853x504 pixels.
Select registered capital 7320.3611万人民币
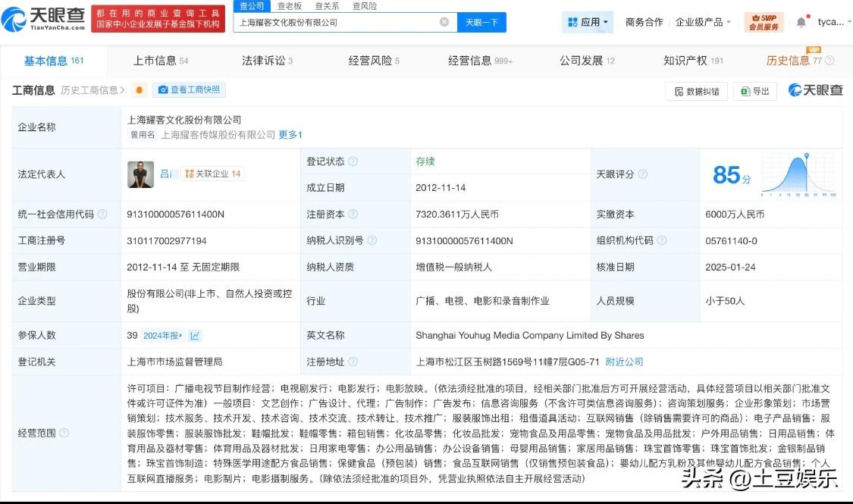(457, 214)
